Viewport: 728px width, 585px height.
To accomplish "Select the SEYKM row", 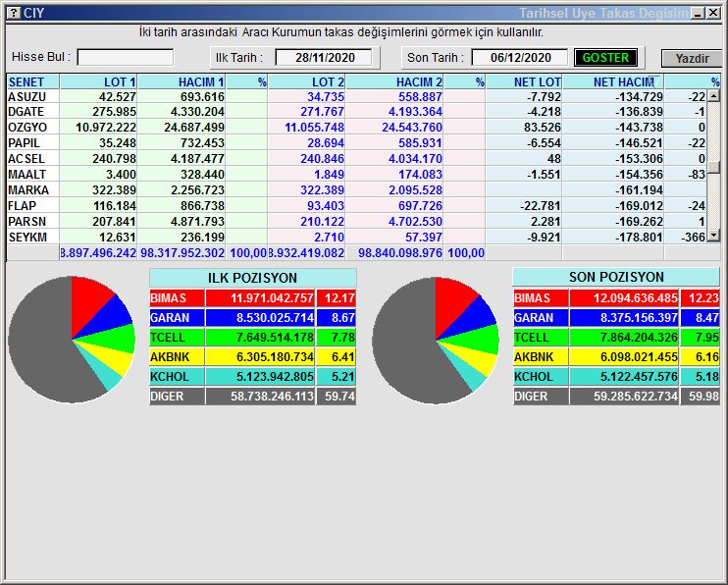I will coord(356,237).
